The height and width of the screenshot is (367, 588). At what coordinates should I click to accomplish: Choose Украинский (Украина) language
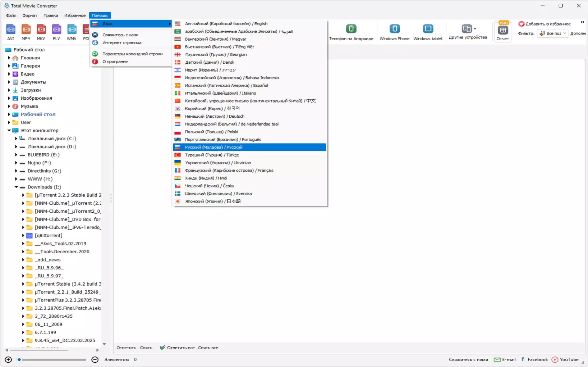click(249, 163)
